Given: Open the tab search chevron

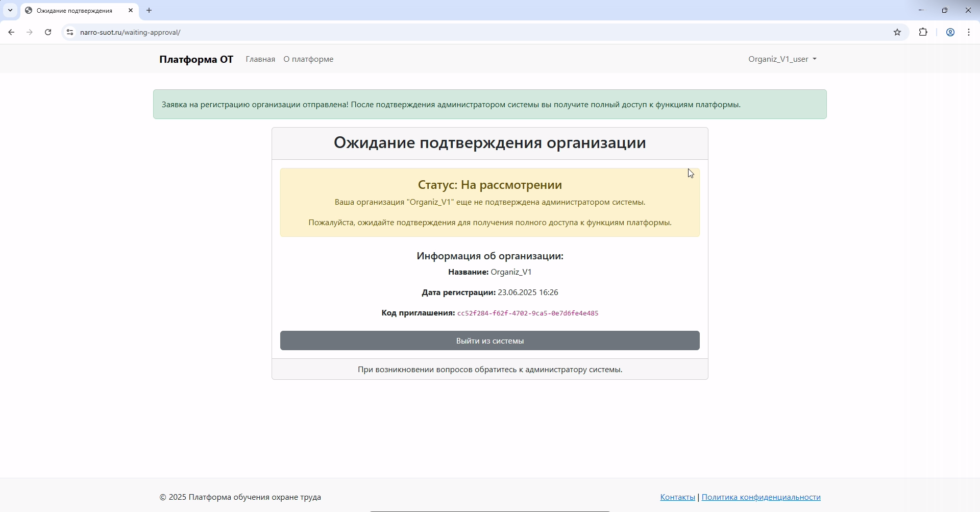Looking at the screenshot, I should pos(10,10).
